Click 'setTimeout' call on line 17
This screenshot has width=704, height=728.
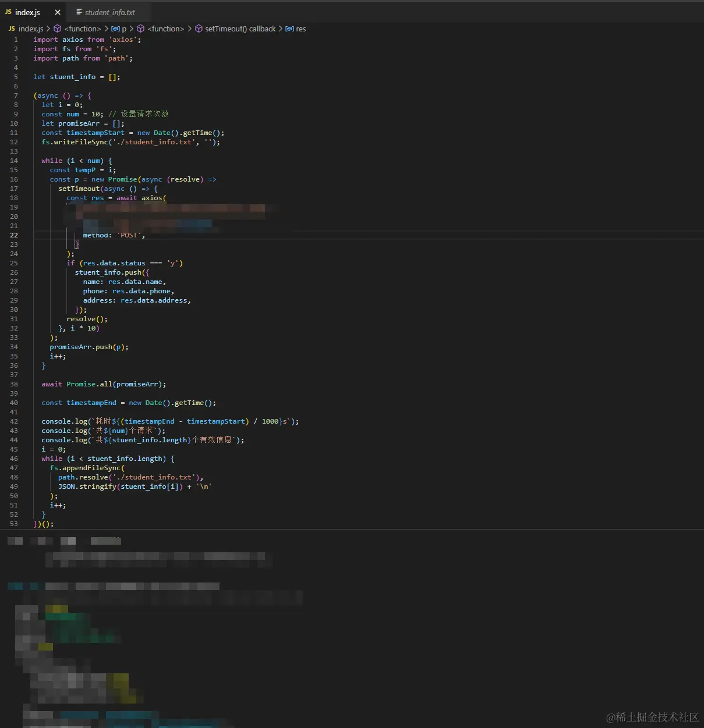(79, 189)
